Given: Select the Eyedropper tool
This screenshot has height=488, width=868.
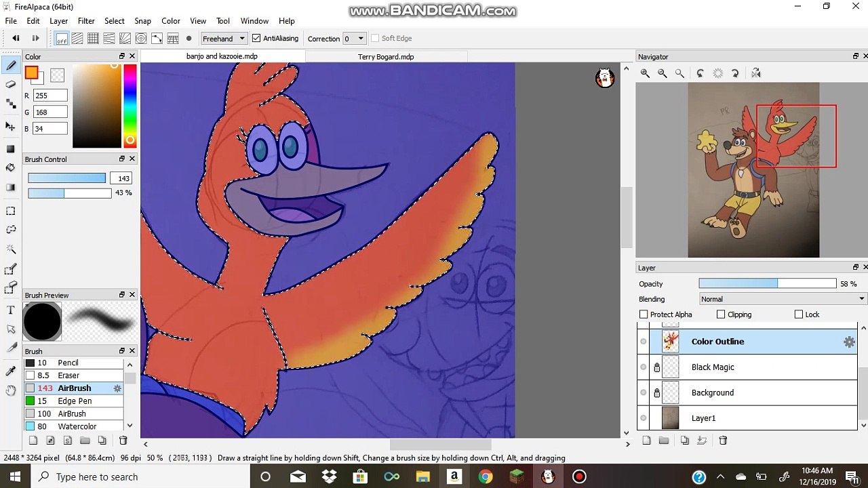Looking at the screenshot, I should pyautogui.click(x=11, y=371).
